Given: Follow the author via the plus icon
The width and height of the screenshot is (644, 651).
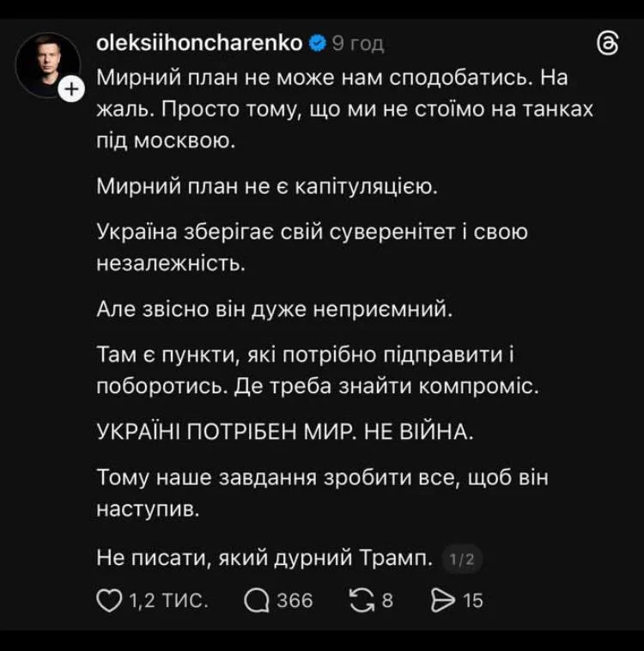Looking at the screenshot, I should click(73, 88).
